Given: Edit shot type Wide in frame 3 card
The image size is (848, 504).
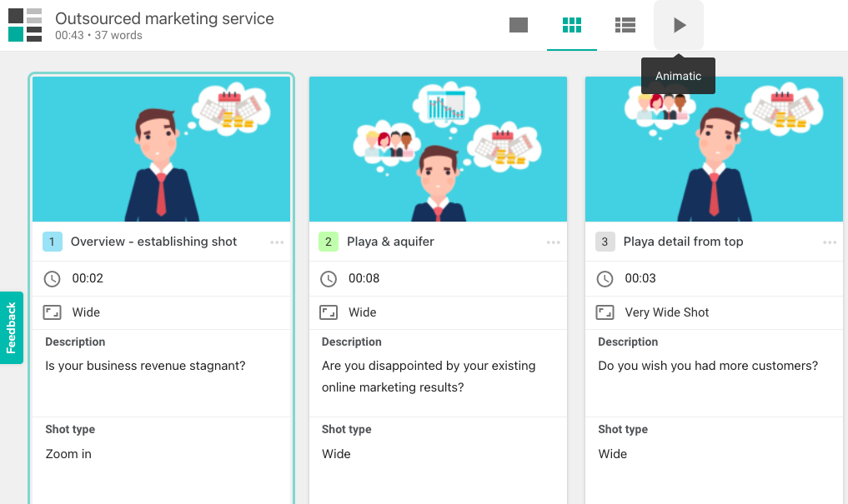Looking at the screenshot, I should [x=612, y=454].
